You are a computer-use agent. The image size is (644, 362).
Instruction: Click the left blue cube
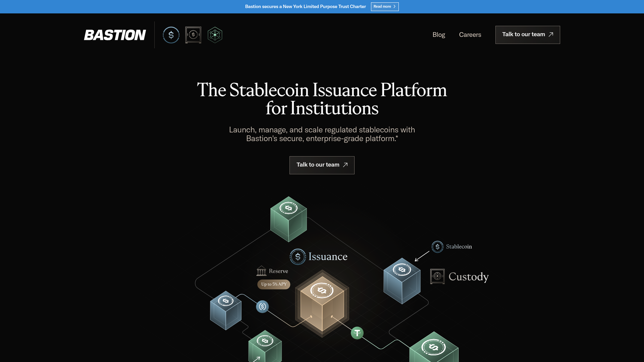pos(226,310)
